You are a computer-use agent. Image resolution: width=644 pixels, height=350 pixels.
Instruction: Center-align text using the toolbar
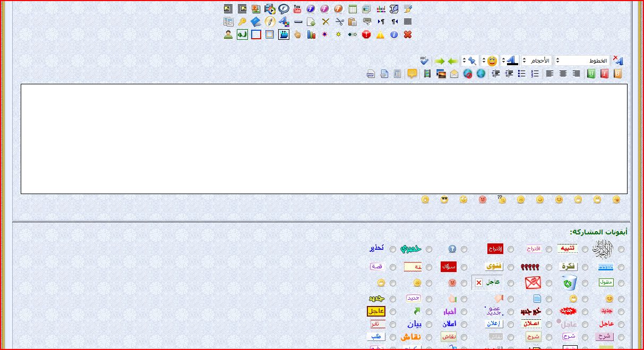coord(563,74)
